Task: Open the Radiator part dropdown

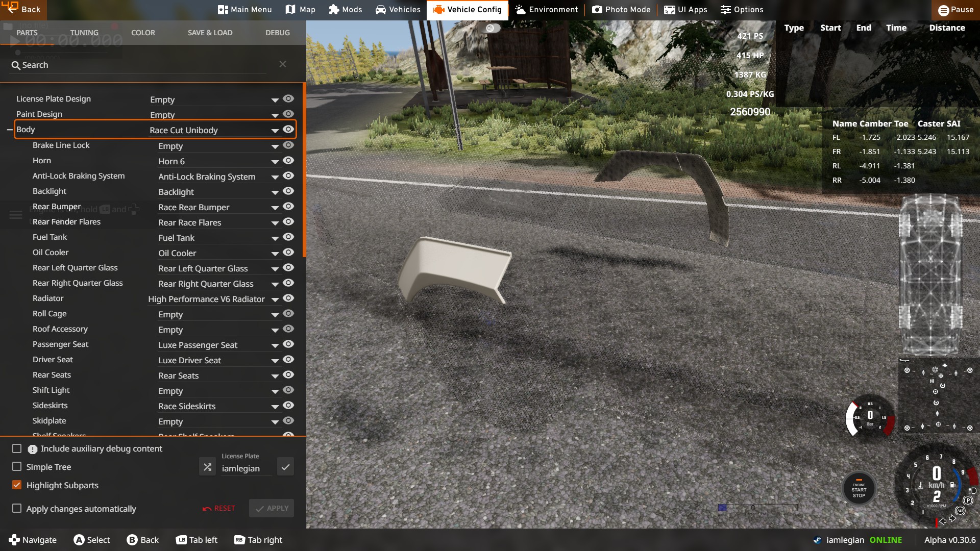Action: point(275,299)
